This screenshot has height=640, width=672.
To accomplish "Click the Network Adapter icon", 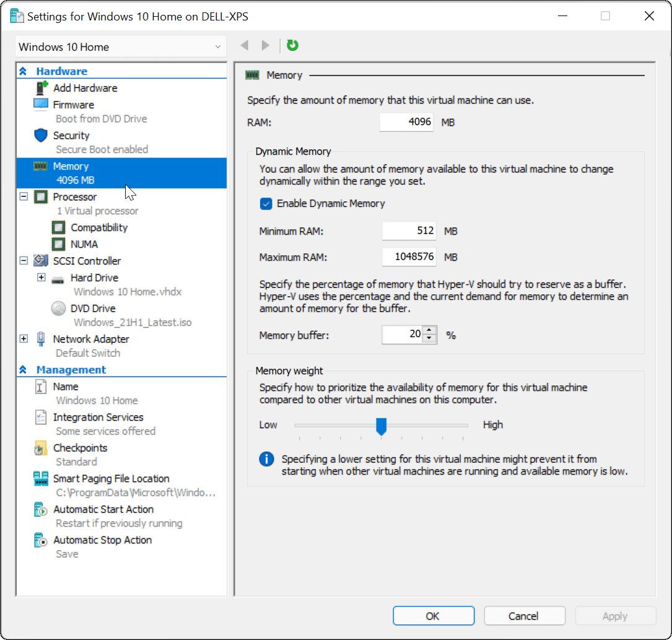I will [41, 339].
